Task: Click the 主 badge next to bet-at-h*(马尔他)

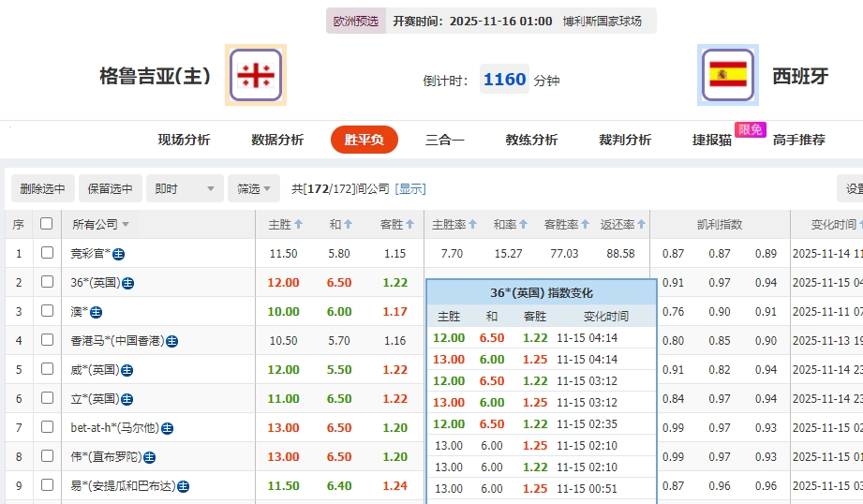Action: (x=168, y=429)
